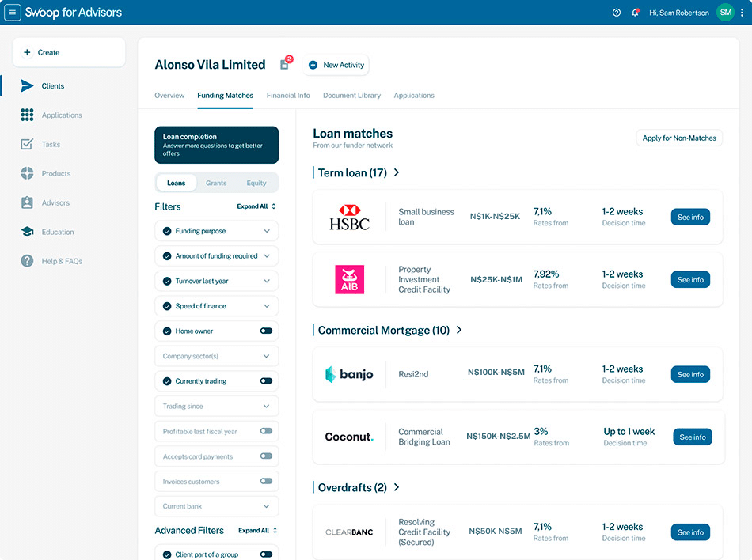Open the three-dot header menu
Screen dimensions: 752x560
point(743,13)
